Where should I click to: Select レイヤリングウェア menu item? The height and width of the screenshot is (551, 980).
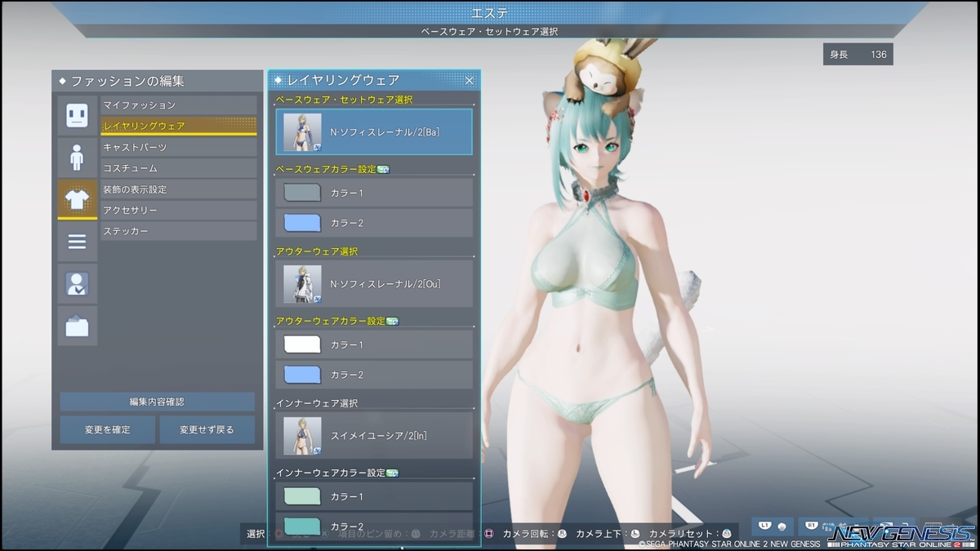pyautogui.click(x=179, y=127)
